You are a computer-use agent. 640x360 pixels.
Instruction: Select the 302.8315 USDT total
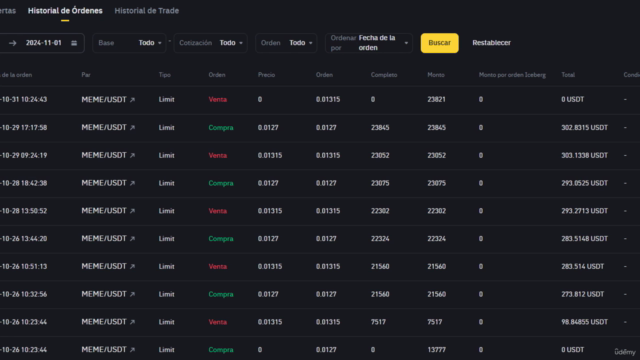[x=584, y=128]
